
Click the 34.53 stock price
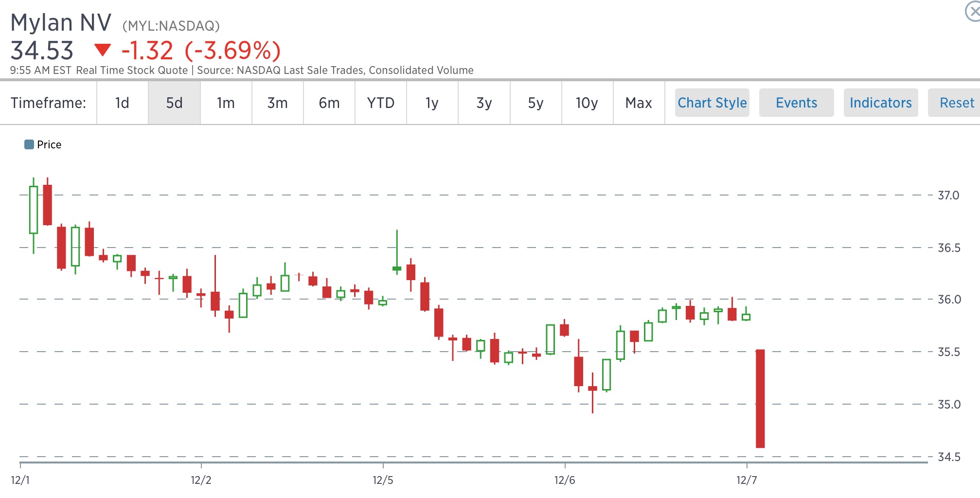[x=42, y=51]
